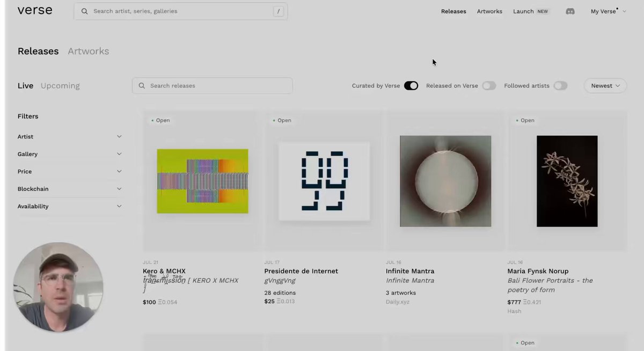Turn on Followed artists filter

[x=560, y=86]
